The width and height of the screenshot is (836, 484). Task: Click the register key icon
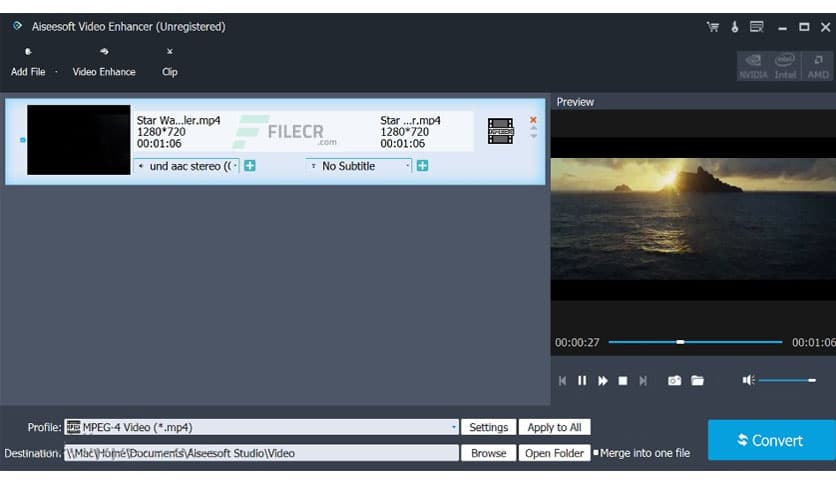tap(735, 27)
